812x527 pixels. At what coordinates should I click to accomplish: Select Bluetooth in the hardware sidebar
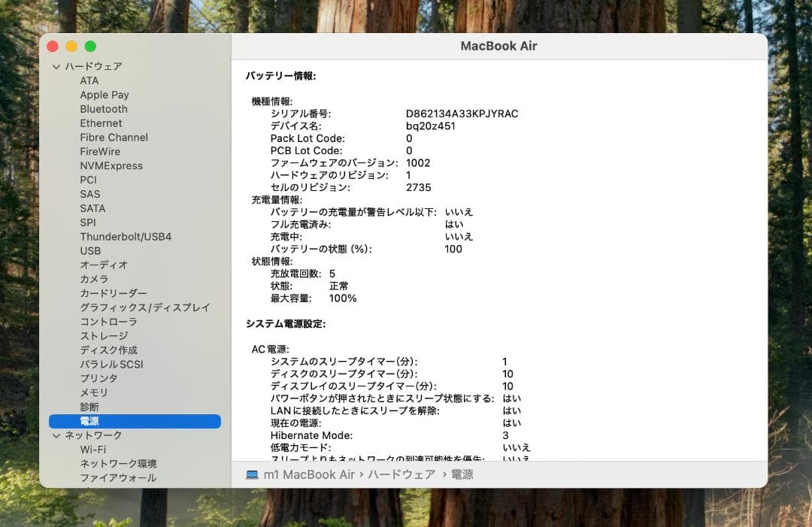click(103, 109)
